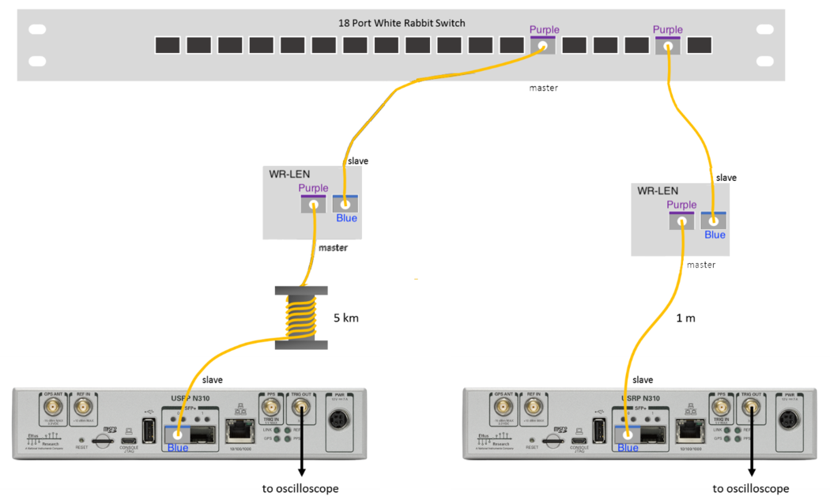This screenshot has width=830, height=504.
Task: Click the TRIG IN connector on left USRP N310
Action: click(x=271, y=407)
